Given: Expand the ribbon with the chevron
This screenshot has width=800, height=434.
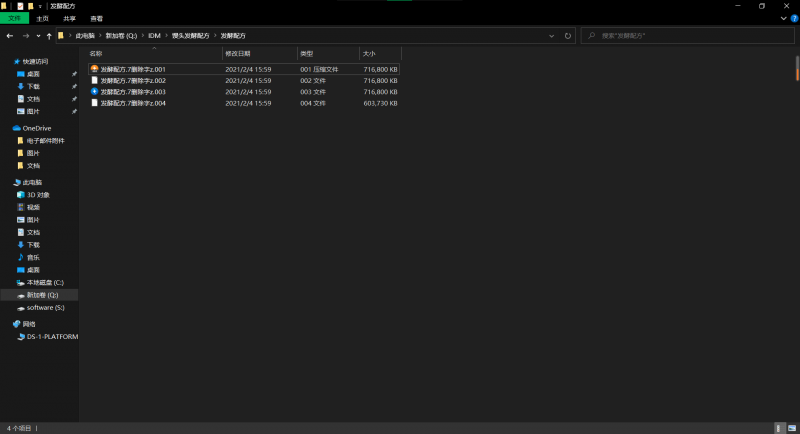Looking at the screenshot, I should [783, 18].
